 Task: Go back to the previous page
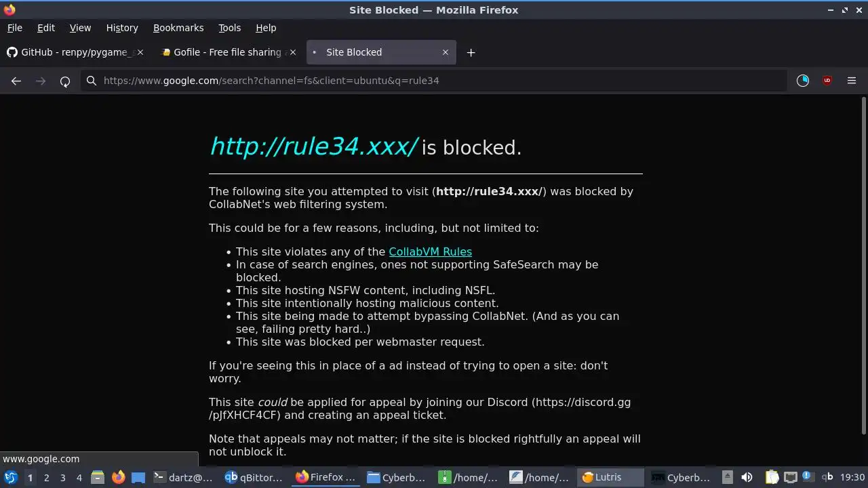pos(16,81)
